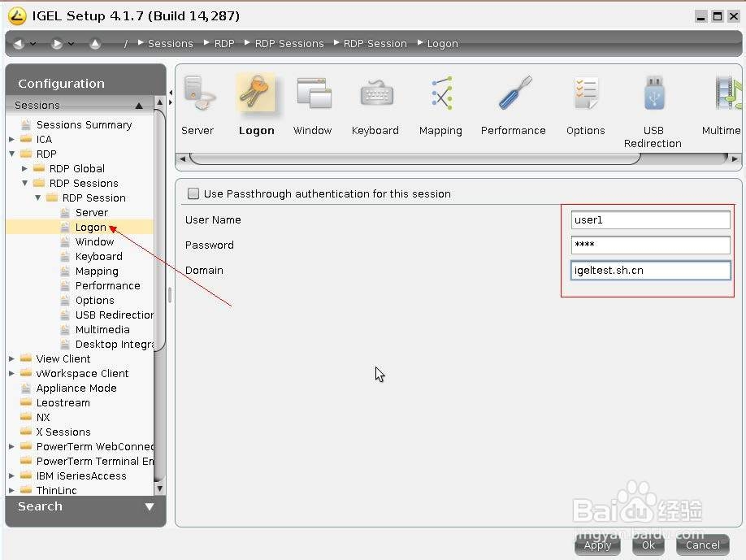Select Server under RDP Session tree
The height and width of the screenshot is (560, 746).
click(91, 213)
